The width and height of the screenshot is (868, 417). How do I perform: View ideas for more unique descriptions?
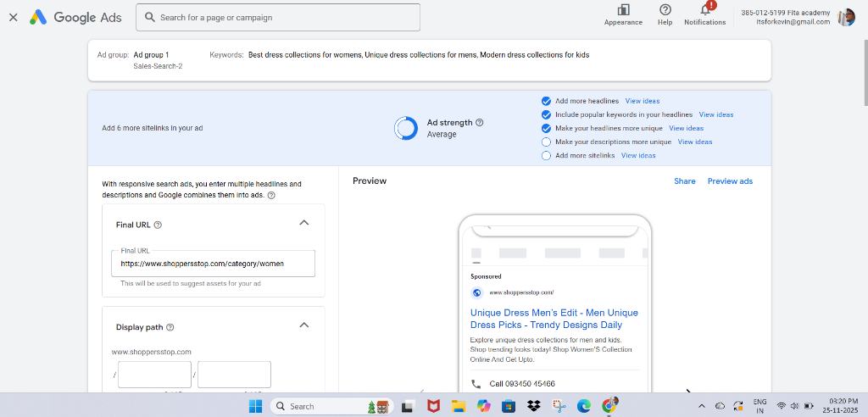tap(695, 142)
